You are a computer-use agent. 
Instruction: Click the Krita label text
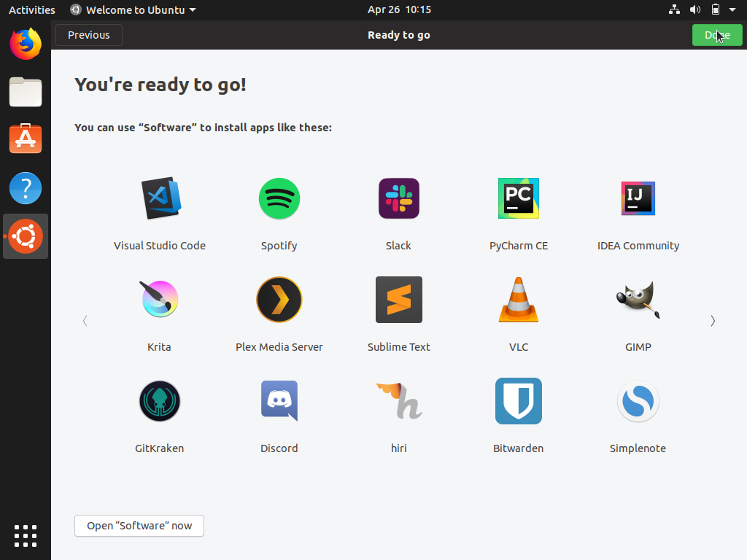coord(159,347)
